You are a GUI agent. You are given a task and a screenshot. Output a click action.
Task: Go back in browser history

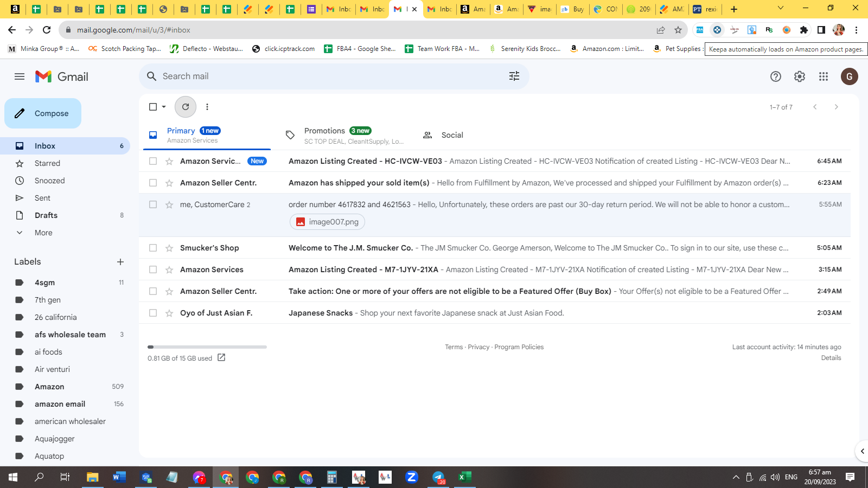12,30
